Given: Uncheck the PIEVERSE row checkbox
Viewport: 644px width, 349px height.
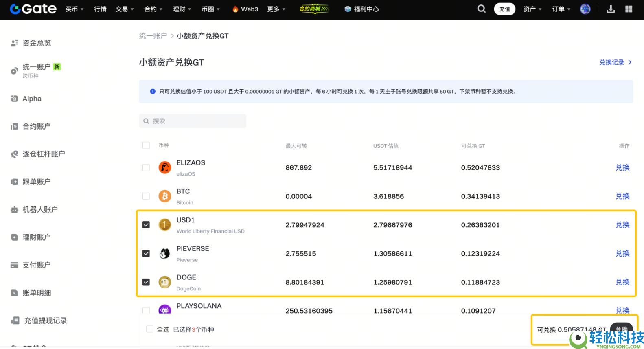Looking at the screenshot, I should [x=146, y=253].
